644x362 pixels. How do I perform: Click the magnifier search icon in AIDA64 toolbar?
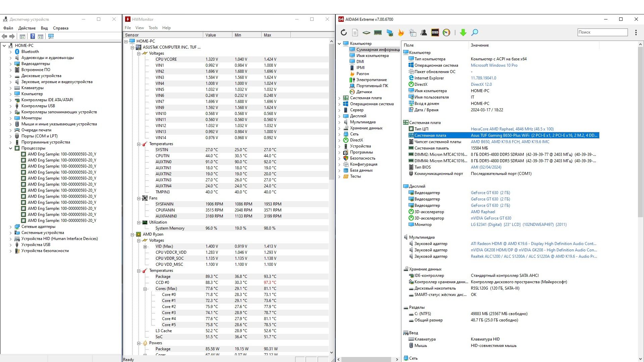point(475,33)
